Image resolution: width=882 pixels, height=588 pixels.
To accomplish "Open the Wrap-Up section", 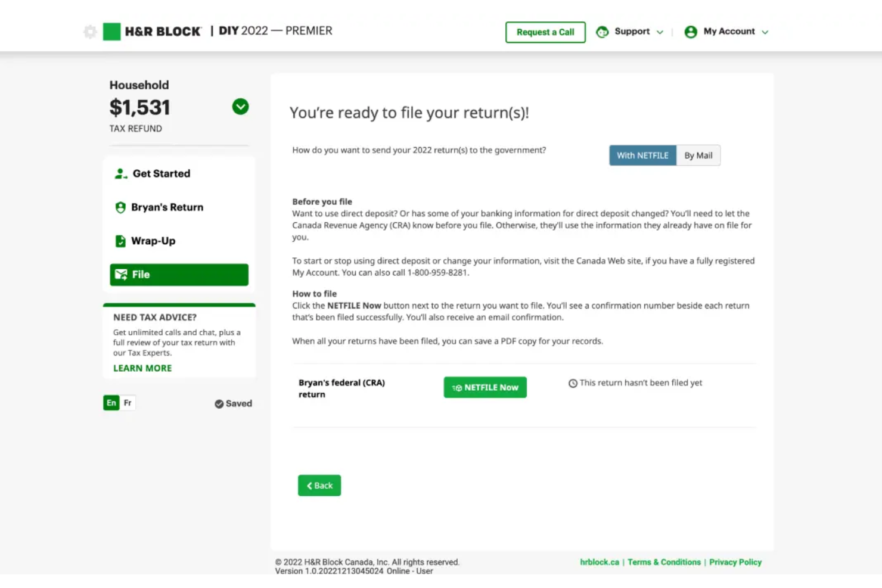I will pos(153,241).
